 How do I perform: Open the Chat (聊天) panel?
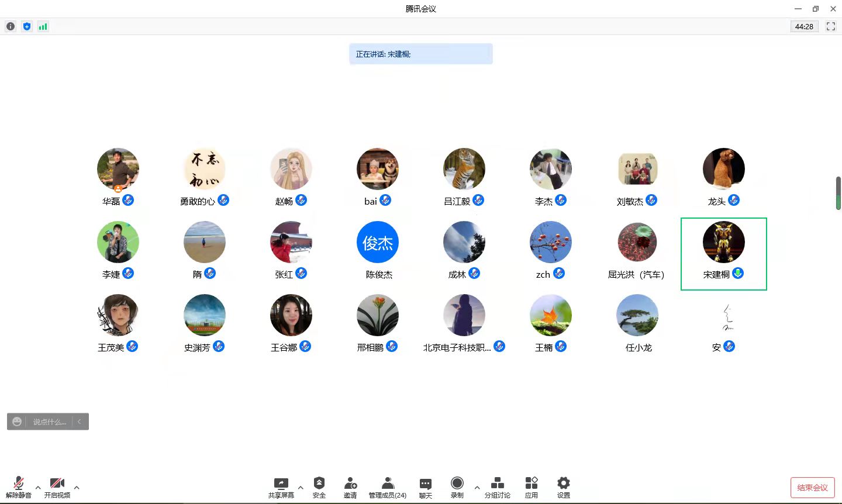point(426,484)
